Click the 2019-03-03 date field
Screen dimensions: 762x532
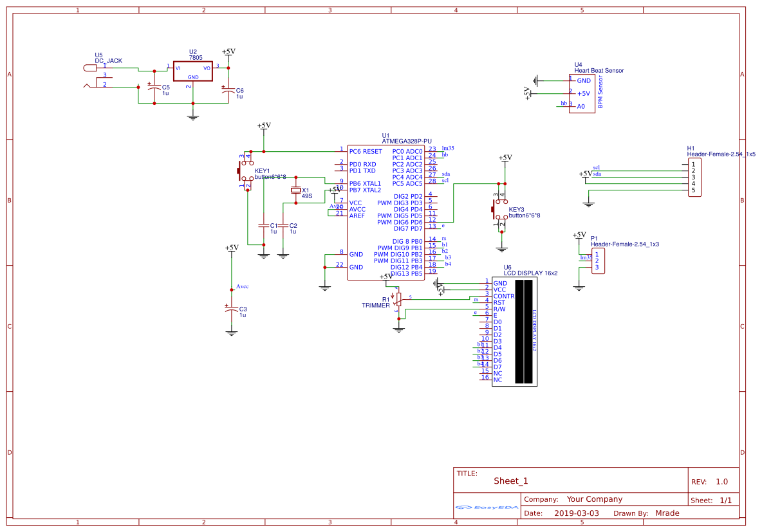pyautogui.click(x=576, y=513)
